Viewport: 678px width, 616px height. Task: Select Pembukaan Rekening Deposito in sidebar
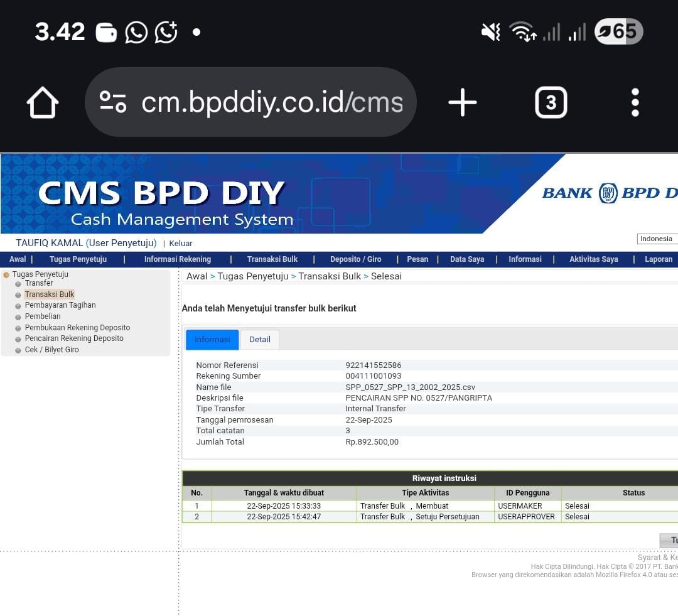coord(77,328)
